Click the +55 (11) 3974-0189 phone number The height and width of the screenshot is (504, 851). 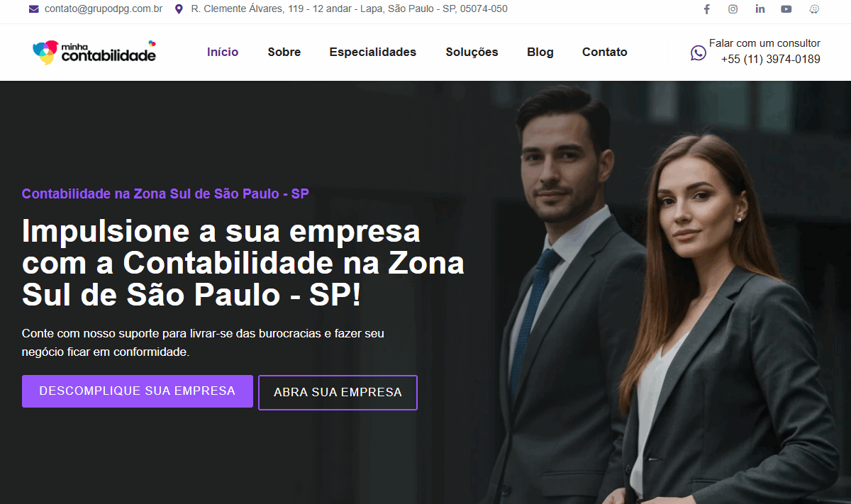(x=771, y=60)
